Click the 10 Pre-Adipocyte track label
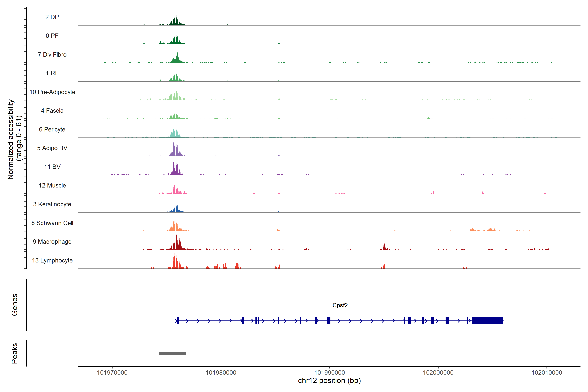 click(x=52, y=92)
